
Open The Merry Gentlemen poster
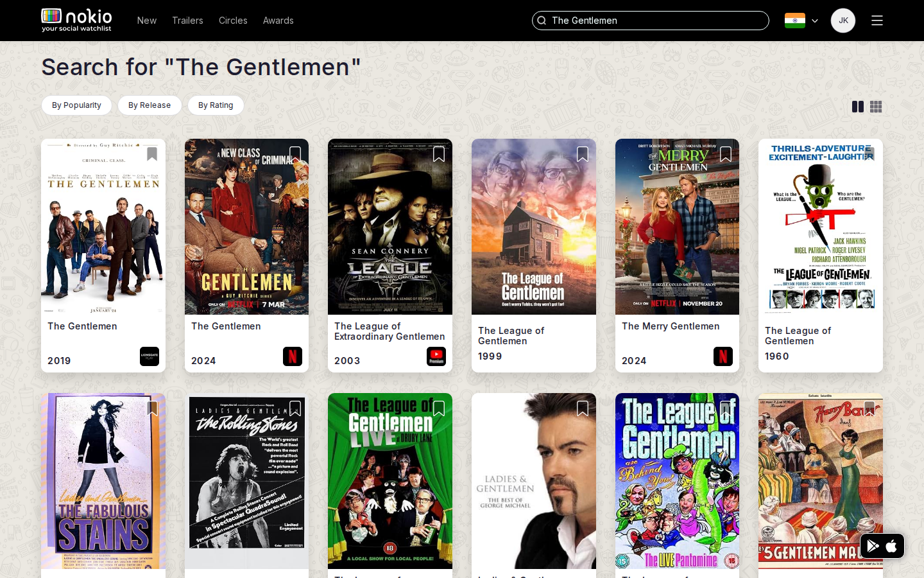[677, 227]
